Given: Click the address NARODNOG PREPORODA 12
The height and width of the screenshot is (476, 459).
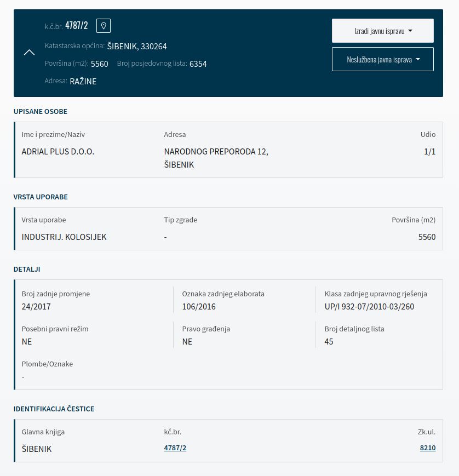Looking at the screenshot, I should (x=216, y=152).
